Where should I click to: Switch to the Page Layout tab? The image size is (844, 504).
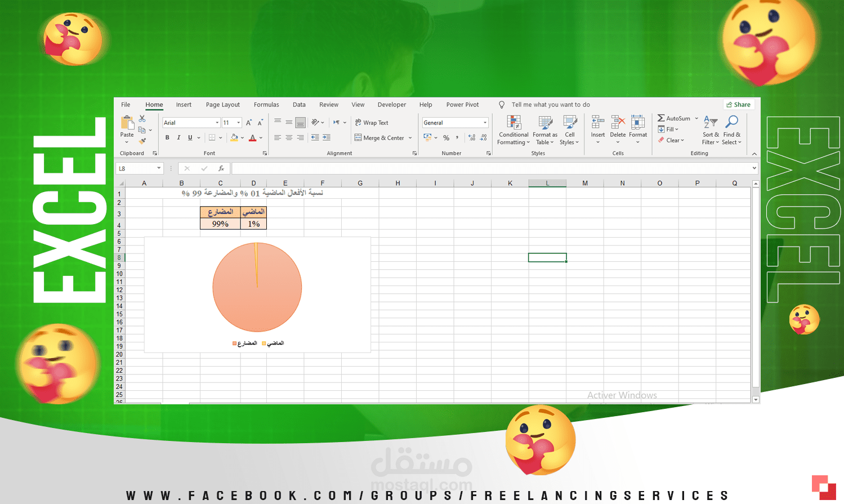223,105
